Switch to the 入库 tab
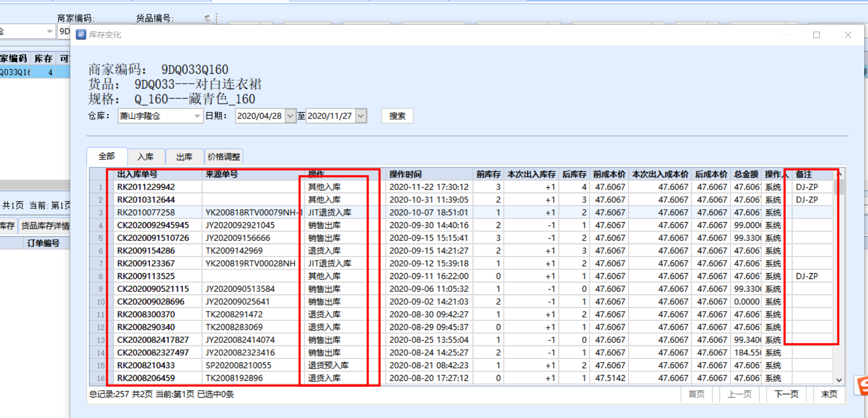This screenshot has height=418, width=868. click(145, 157)
